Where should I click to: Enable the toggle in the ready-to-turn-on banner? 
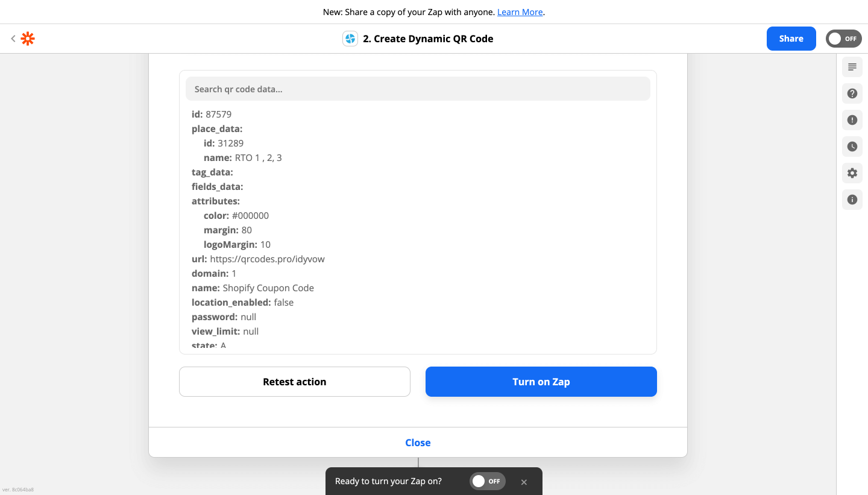pos(487,481)
